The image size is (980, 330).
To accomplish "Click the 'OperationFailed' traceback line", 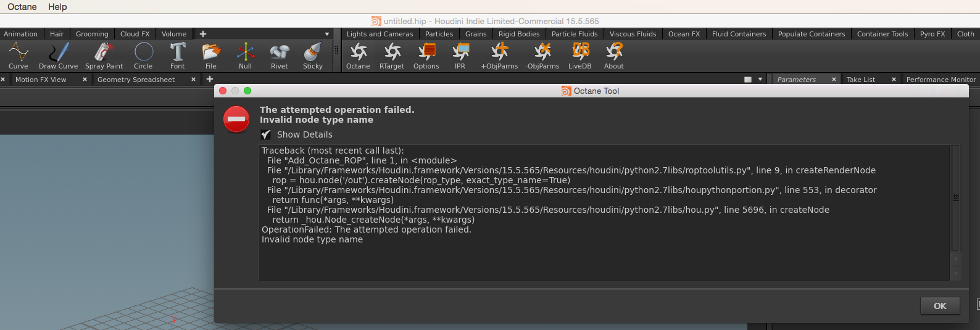I will [x=367, y=229].
